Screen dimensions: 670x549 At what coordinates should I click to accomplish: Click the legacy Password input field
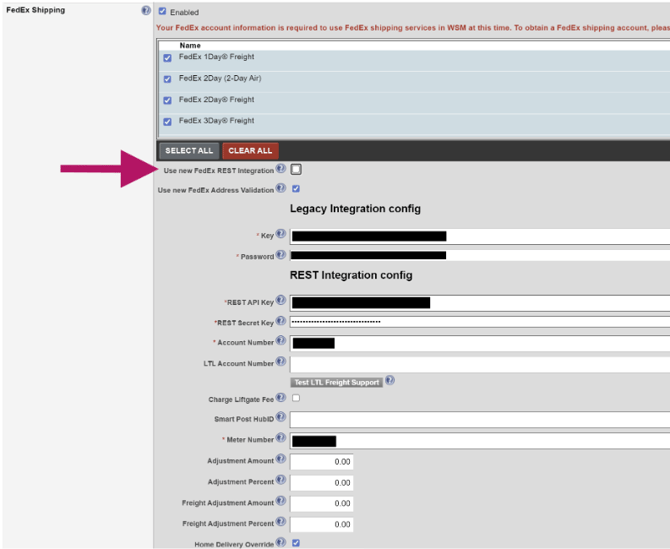coord(480,255)
